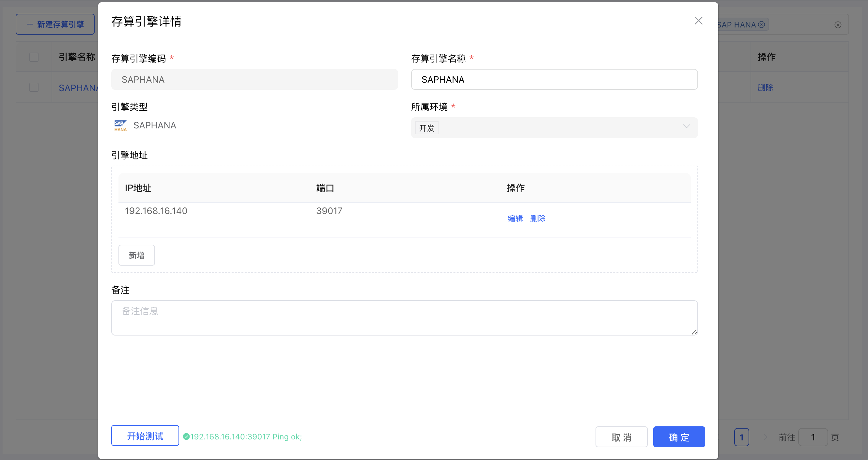Click 删除 in the engine address row

(537, 218)
